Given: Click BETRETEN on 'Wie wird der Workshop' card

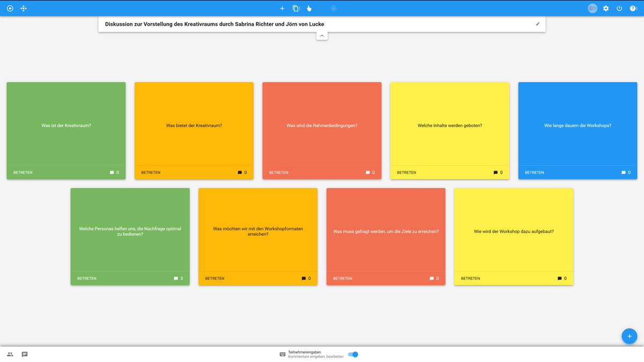Looking at the screenshot, I should click(x=471, y=278).
